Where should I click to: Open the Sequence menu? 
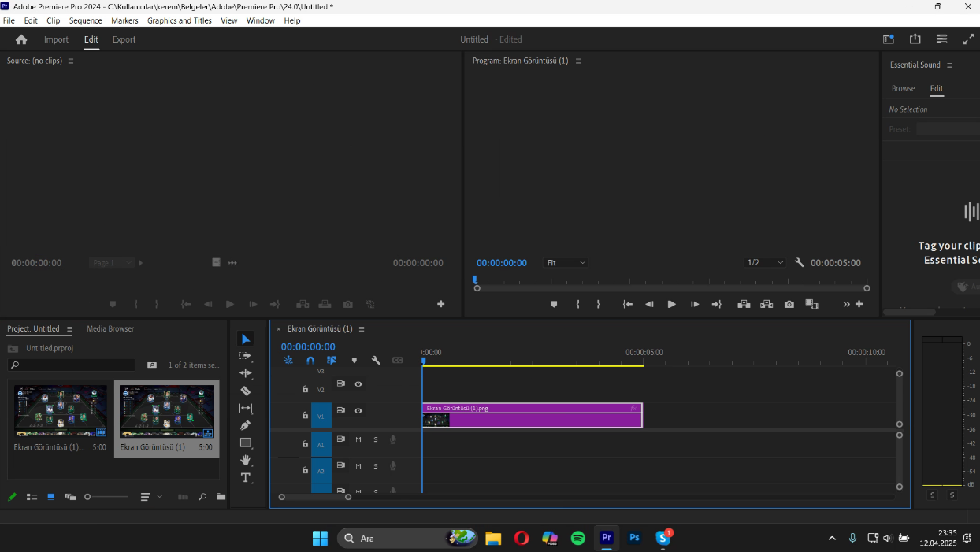(x=85, y=20)
